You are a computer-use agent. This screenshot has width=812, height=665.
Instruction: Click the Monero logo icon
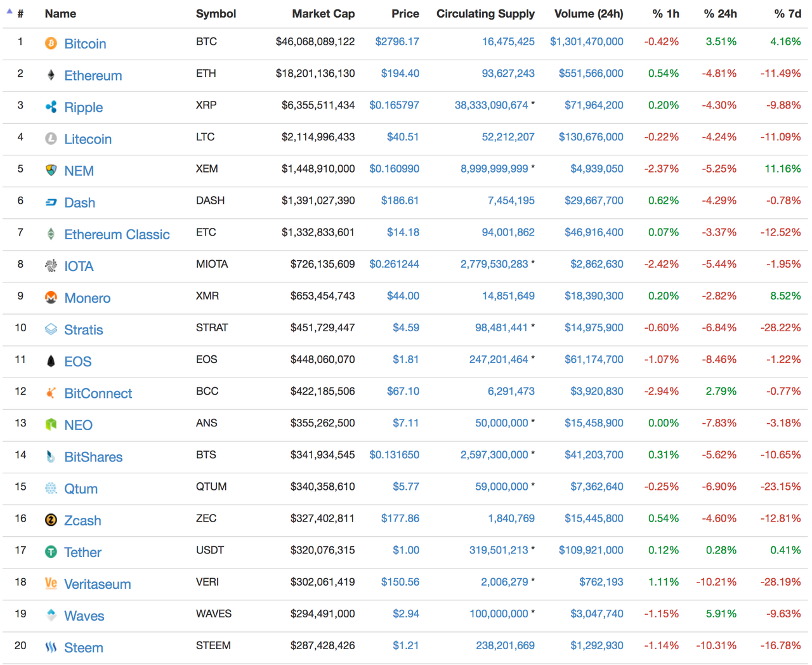[51, 298]
